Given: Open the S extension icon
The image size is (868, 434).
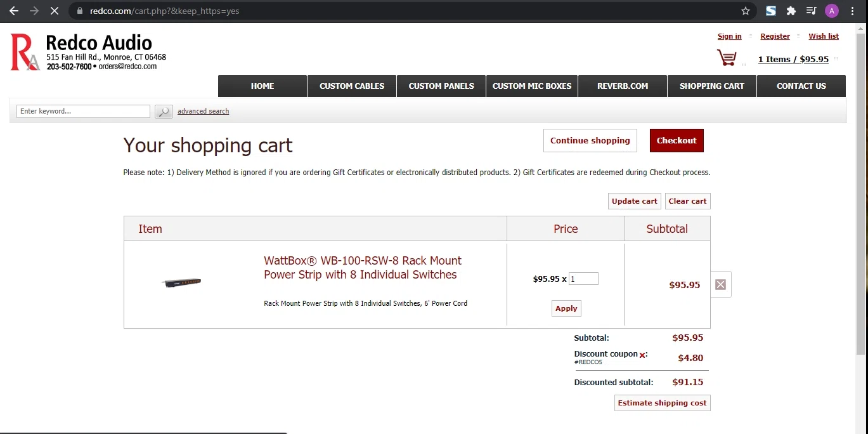Looking at the screenshot, I should point(771,11).
